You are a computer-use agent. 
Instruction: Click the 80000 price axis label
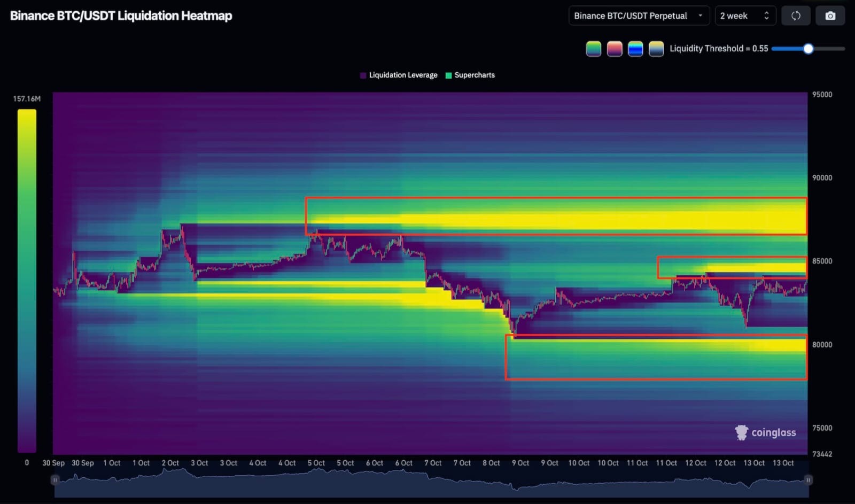point(822,345)
